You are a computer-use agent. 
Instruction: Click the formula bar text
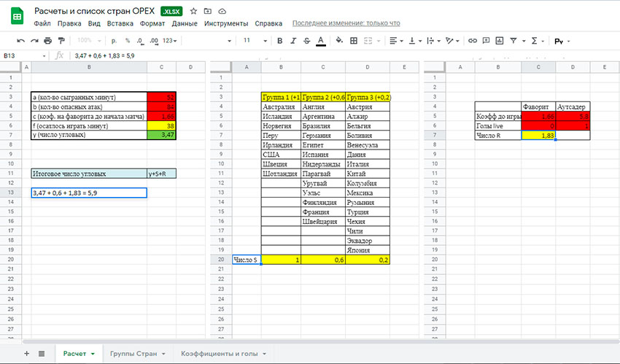[105, 55]
